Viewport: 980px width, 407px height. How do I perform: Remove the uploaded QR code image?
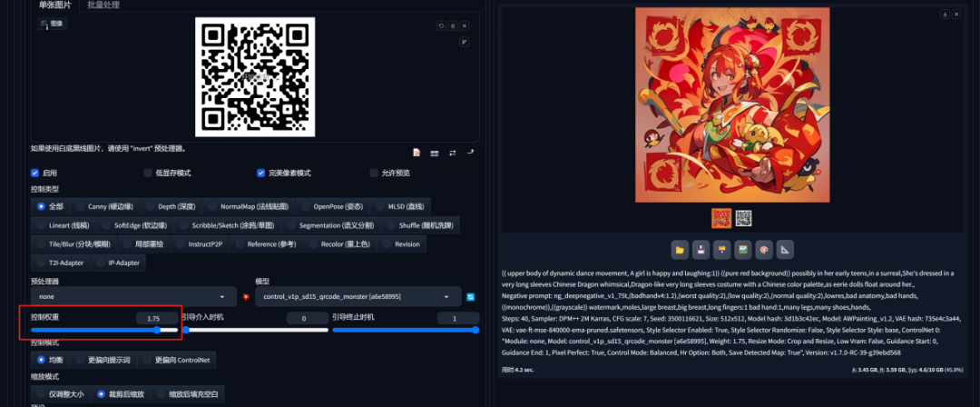pyautogui.click(x=464, y=25)
